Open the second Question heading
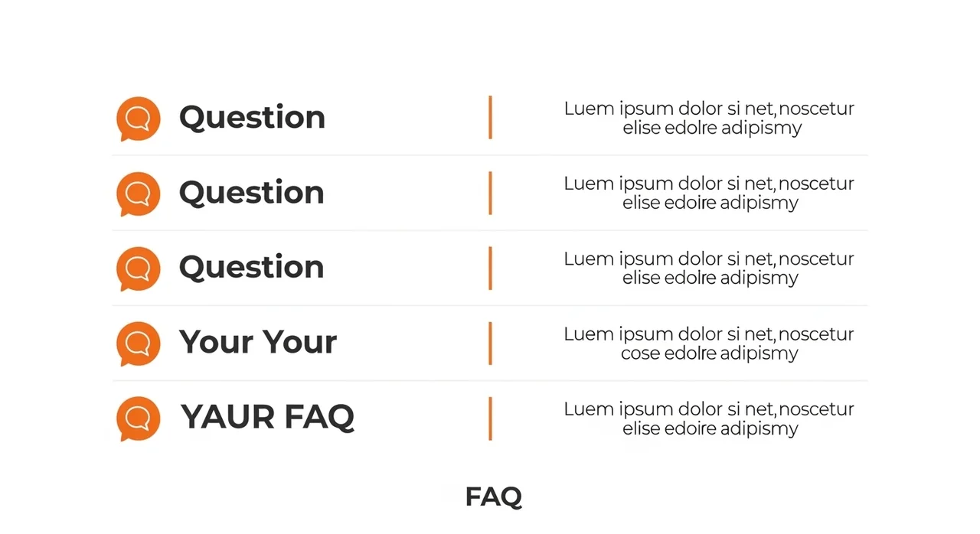 pos(252,192)
